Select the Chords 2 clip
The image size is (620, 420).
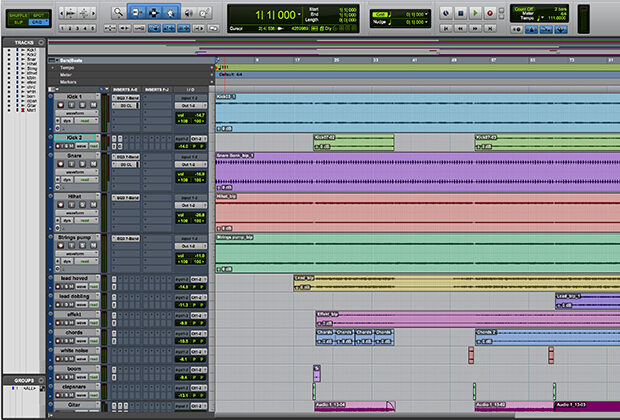coord(547,337)
